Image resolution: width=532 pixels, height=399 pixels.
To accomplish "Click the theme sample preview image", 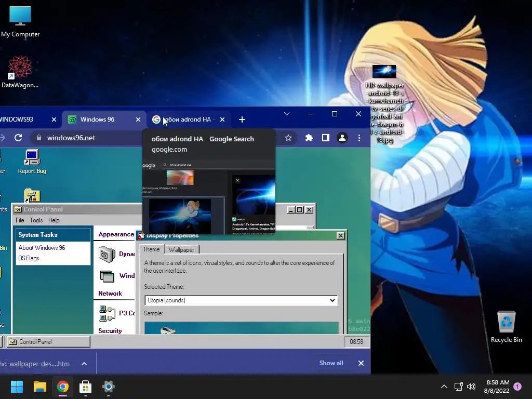I will point(241,328).
